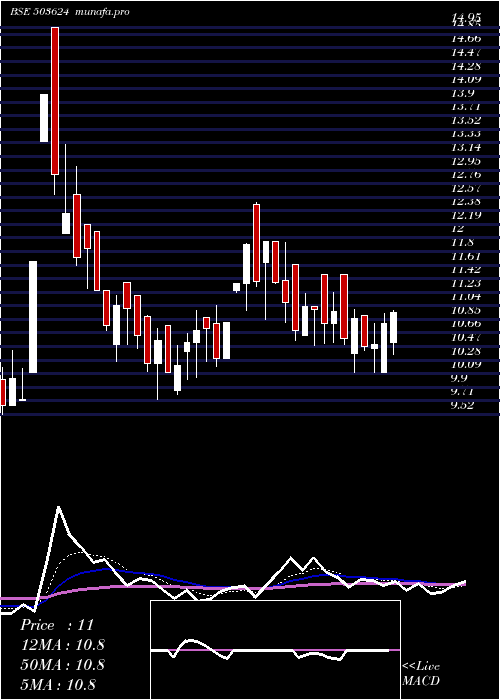500x700 pixels.
Task: Pick the 10.28 axis value
Action: (x=466, y=351)
